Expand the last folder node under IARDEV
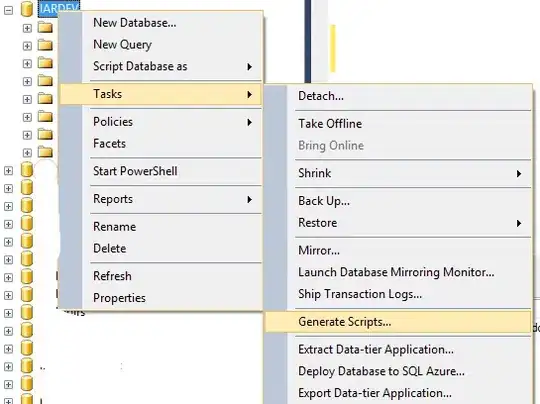Viewport: 540px width, 404px height. (x=27, y=153)
